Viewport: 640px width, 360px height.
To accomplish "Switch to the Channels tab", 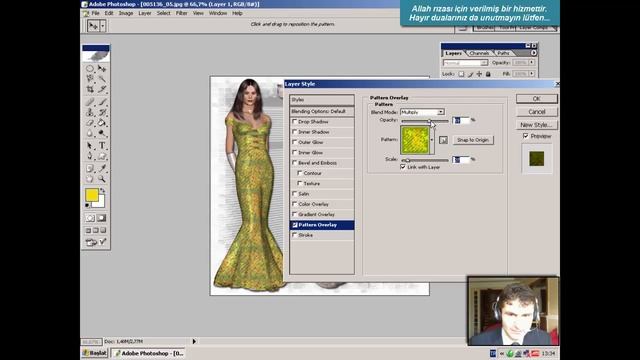I will [479, 53].
